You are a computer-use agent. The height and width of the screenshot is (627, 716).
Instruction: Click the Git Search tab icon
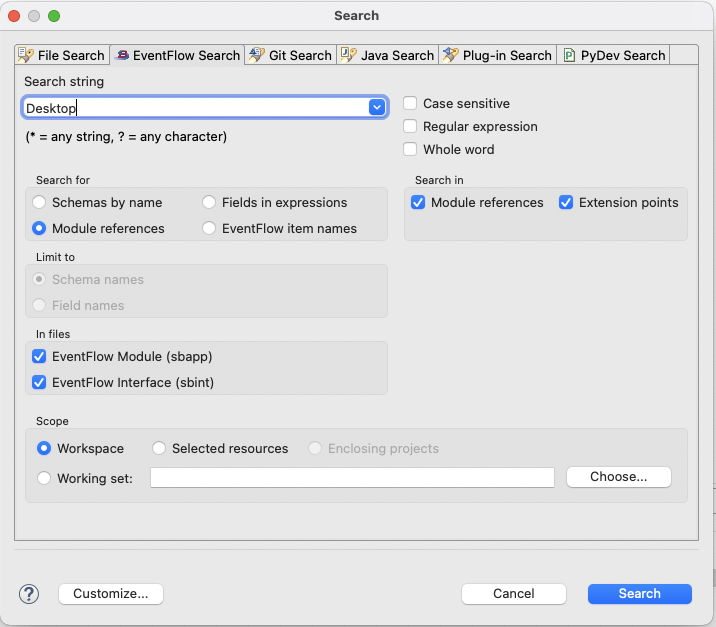pyautogui.click(x=257, y=55)
